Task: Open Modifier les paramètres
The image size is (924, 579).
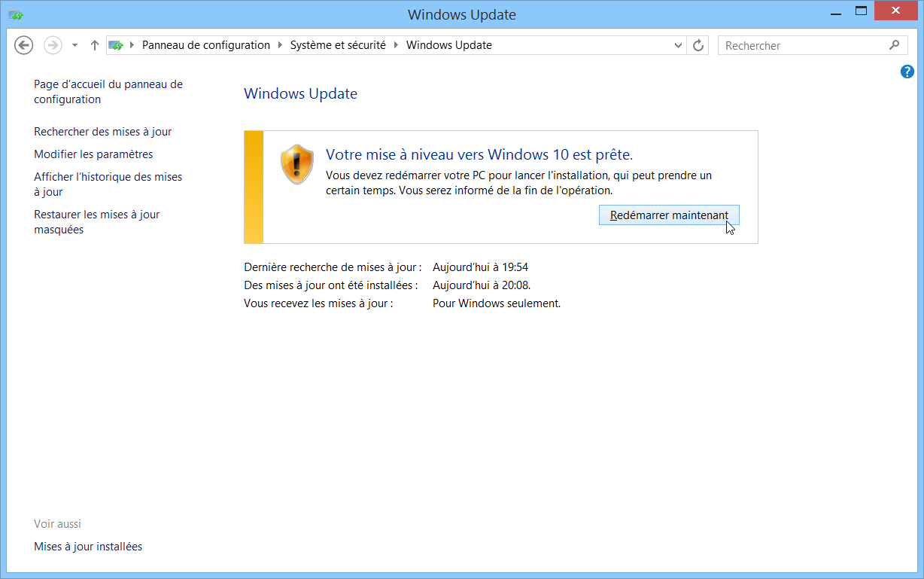Action: tap(93, 154)
